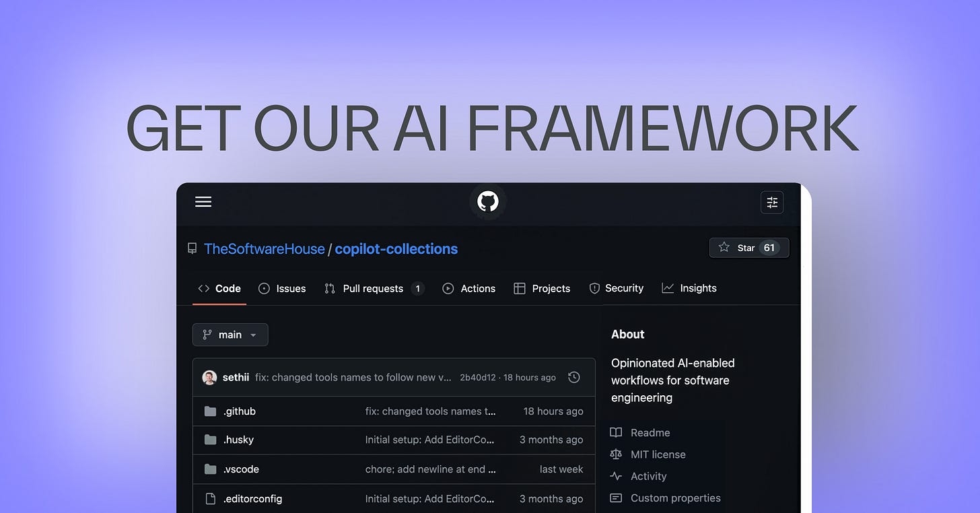Click the Activity pulse icon

click(x=616, y=476)
